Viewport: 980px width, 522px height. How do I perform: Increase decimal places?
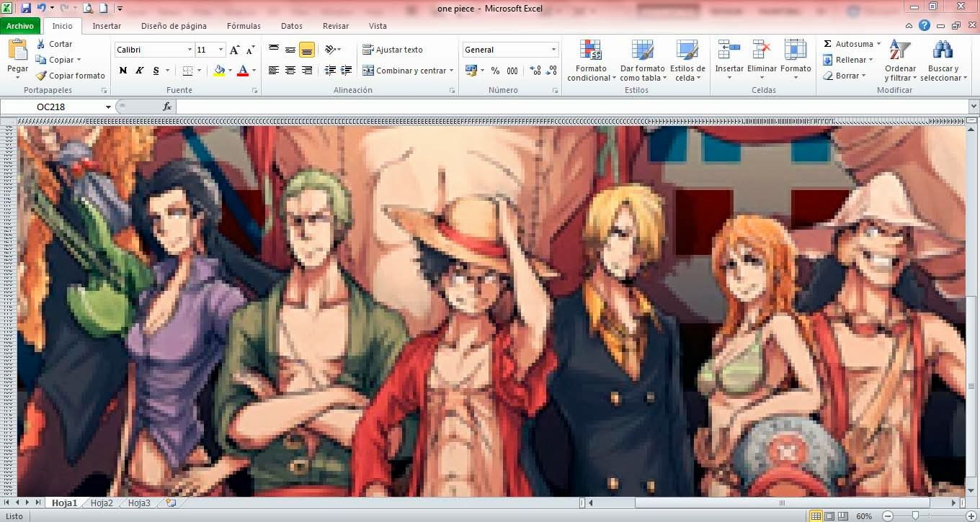pos(535,71)
